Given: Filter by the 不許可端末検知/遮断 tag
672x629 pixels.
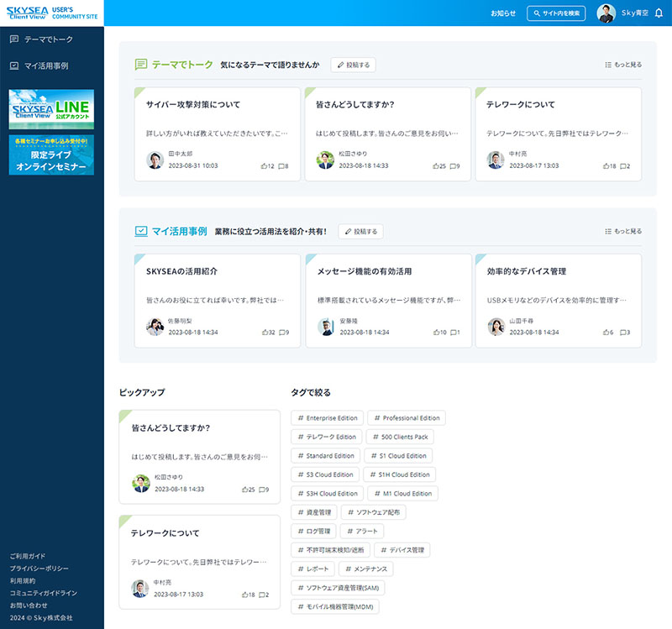Looking at the screenshot, I should [x=330, y=550].
